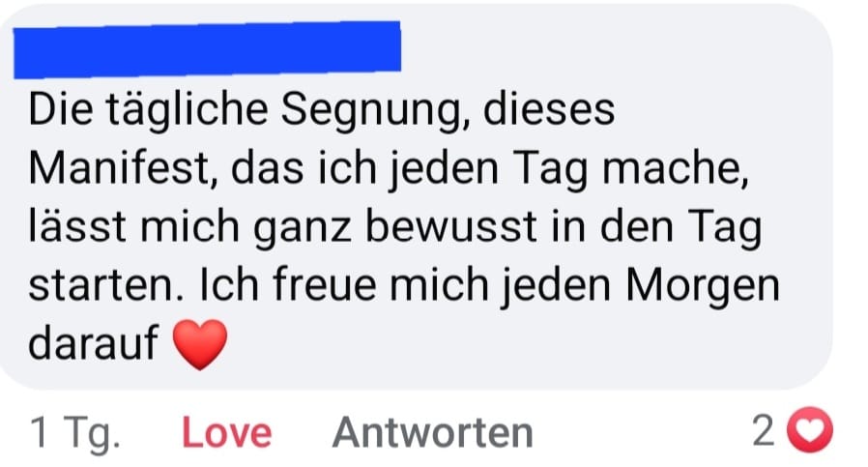Click the word 'freue' in the comment
This screenshot has width=868, height=467.
(x=325, y=285)
